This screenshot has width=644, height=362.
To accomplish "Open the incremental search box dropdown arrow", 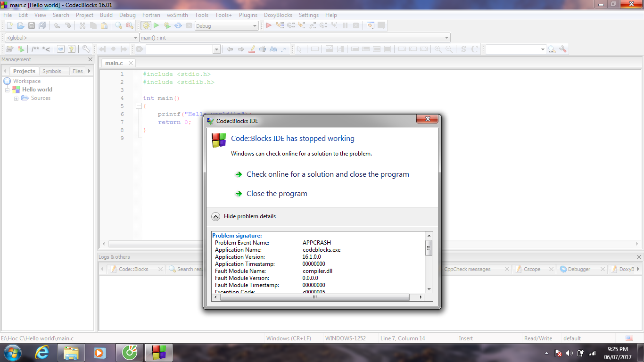I will pyautogui.click(x=217, y=49).
